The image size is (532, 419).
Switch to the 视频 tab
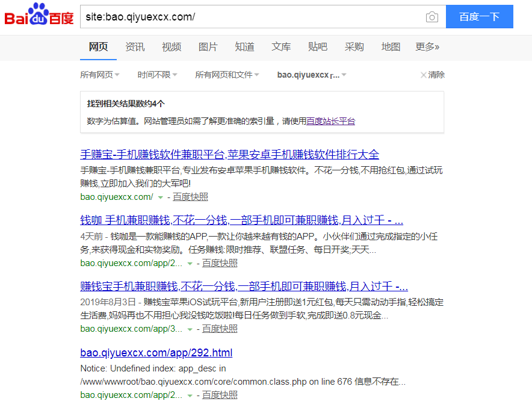pyautogui.click(x=172, y=47)
